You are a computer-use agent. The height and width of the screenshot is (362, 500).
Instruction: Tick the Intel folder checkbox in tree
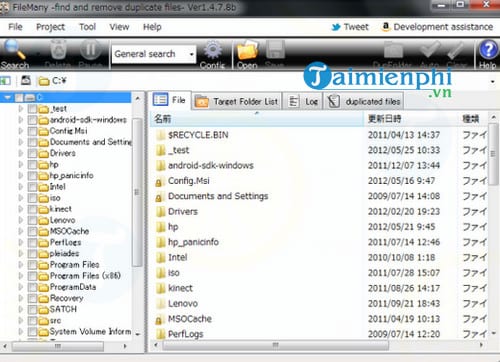point(32,187)
